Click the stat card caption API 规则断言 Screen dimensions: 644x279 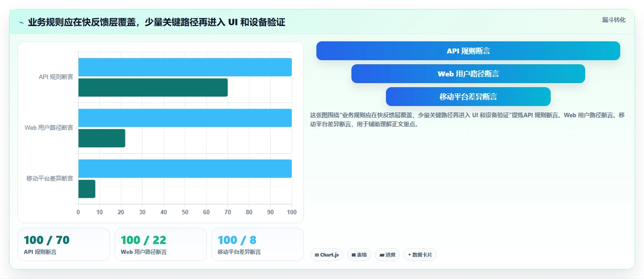point(40,252)
